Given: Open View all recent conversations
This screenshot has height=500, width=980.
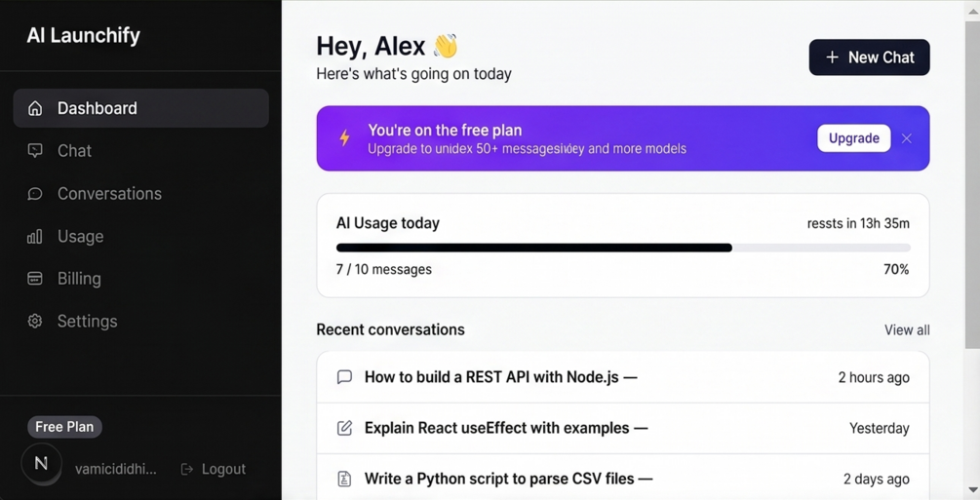Looking at the screenshot, I should (907, 330).
